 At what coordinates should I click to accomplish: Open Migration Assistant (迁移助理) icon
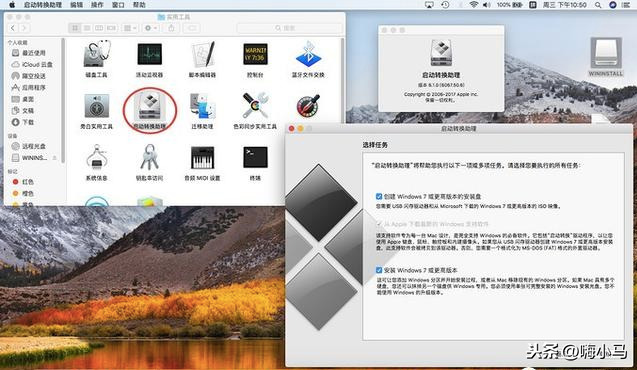(x=202, y=106)
